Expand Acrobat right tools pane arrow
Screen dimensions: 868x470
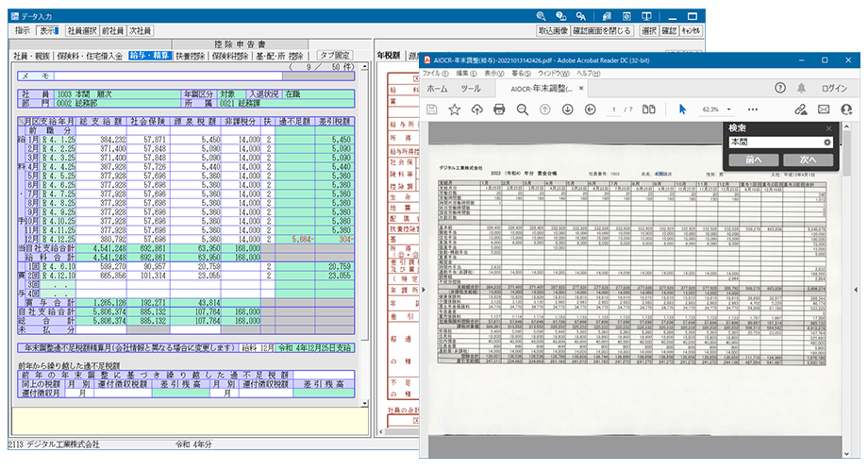[x=856, y=290]
